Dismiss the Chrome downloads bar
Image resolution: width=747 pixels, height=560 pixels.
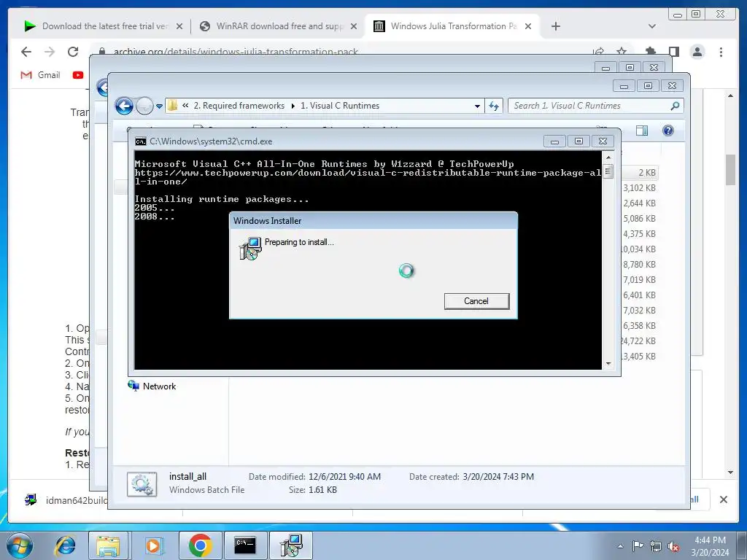[723, 499]
